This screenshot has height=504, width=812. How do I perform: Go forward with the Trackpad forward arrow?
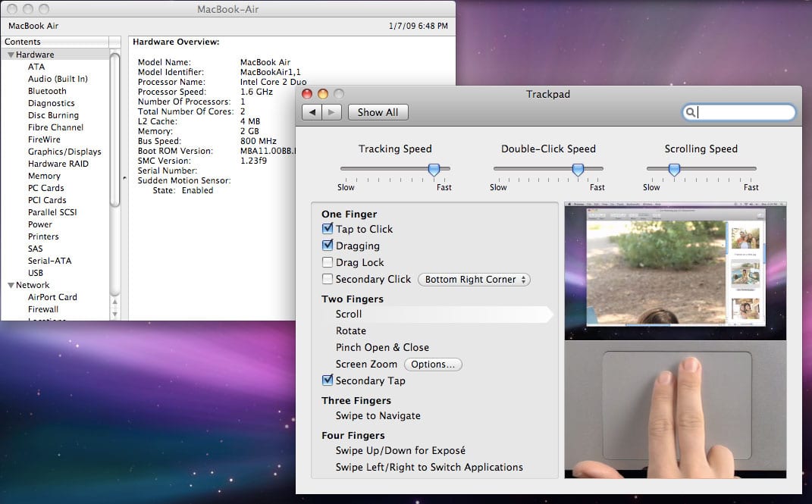click(331, 112)
